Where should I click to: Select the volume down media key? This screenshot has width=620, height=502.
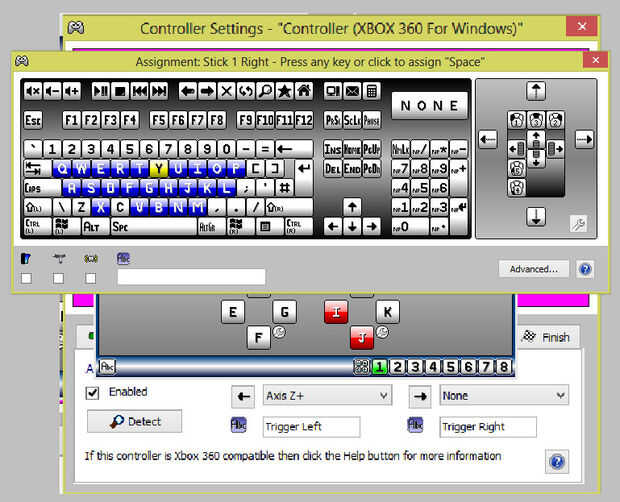coord(52,91)
